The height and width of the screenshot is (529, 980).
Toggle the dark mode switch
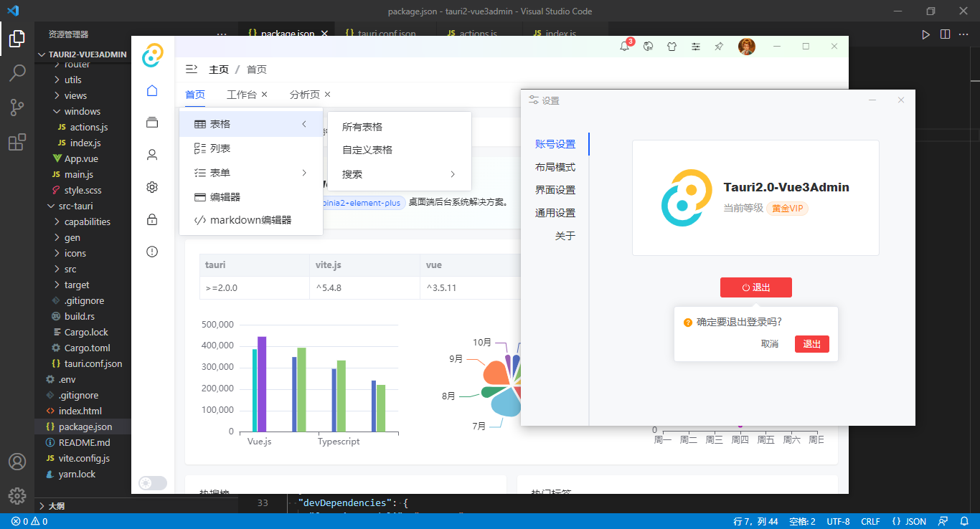tap(152, 483)
